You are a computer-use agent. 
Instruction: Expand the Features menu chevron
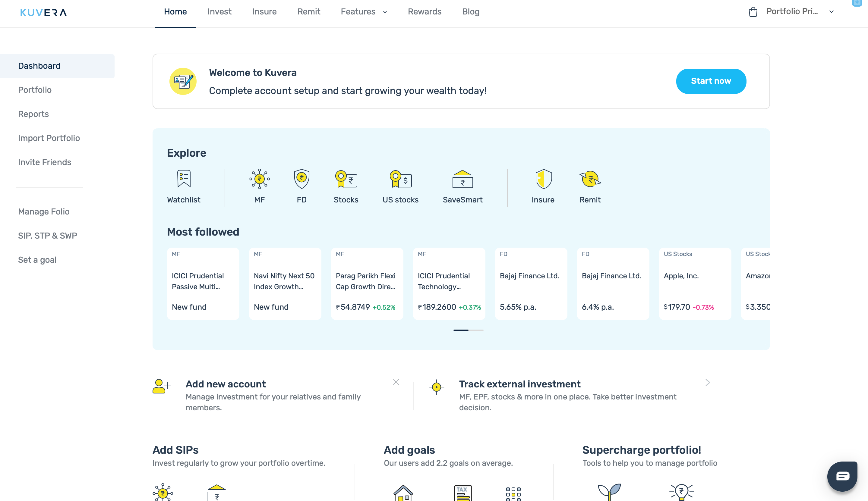[x=385, y=12]
